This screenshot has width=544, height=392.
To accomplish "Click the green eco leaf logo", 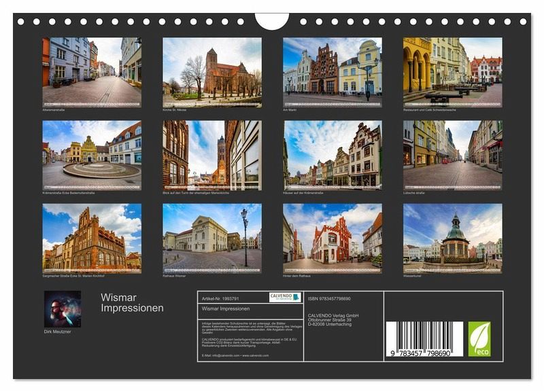I will (x=479, y=339).
